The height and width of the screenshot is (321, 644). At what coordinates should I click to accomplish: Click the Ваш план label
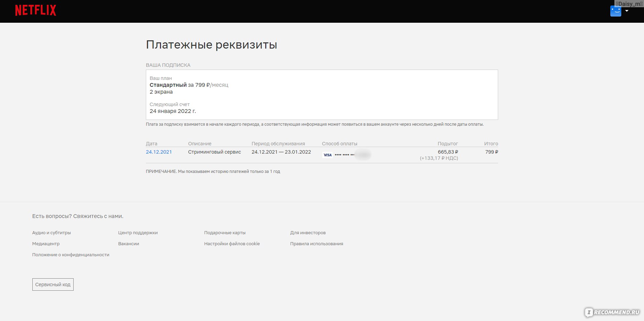[x=161, y=78]
